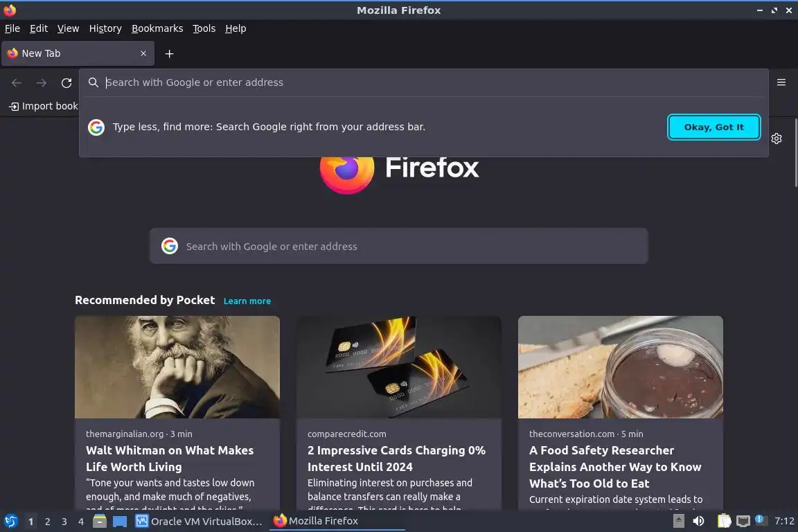Open the volume speaker tray icon
The height and width of the screenshot is (532, 798).
click(698, 521)
